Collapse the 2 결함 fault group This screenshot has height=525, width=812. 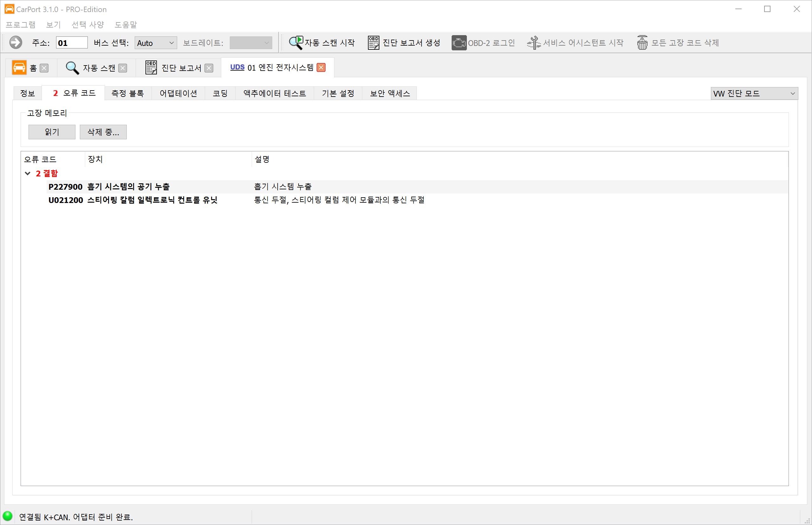(x=28, y=173)
